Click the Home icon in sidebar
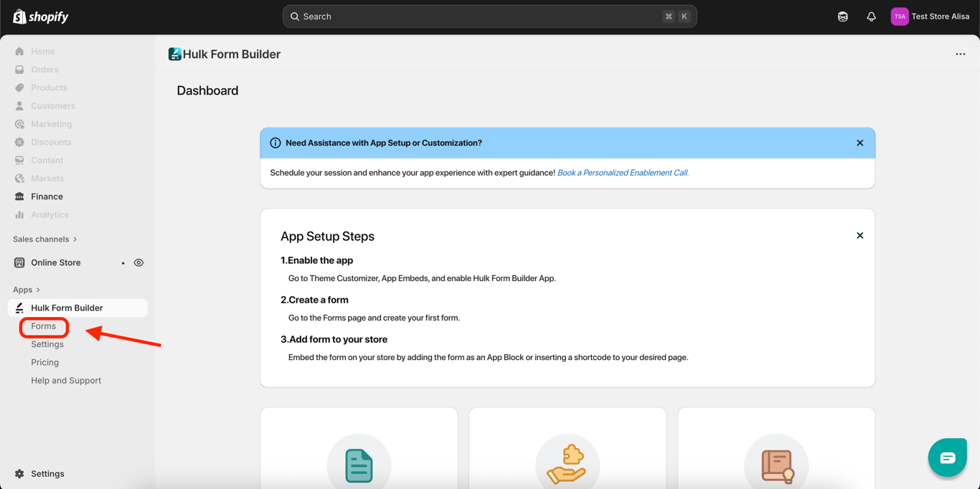Image resolution: width=980 pixels, height=489 pixels. [x=19, y=52]
